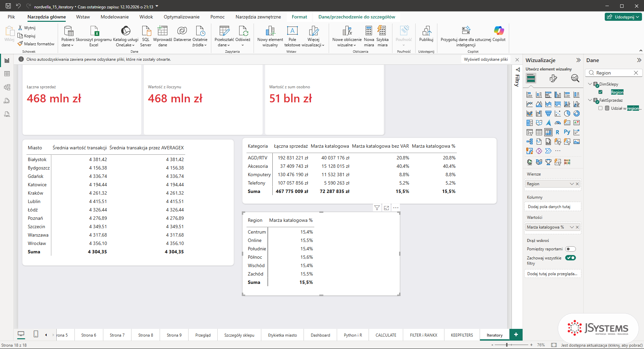Dismiss the auto-recovery notification bar
Image resolution: width=644 pixels, height=349 pixels.
coord(517,60)
